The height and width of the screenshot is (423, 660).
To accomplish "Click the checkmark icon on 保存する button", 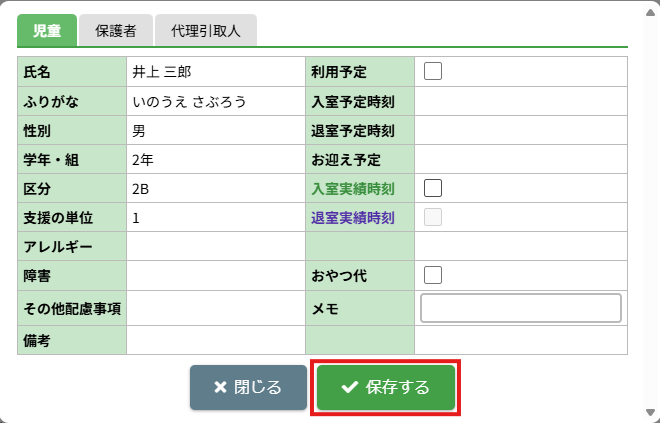I will point(350,388).
